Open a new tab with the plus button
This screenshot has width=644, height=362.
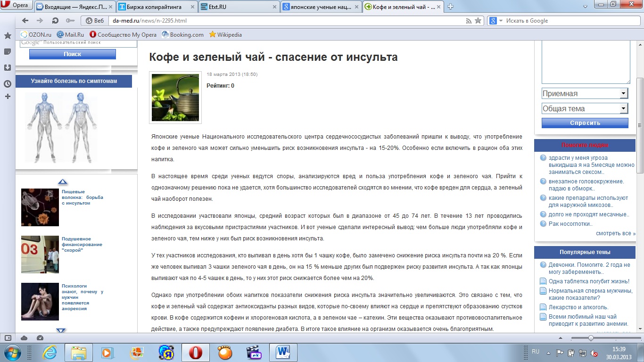coord(450,7)
